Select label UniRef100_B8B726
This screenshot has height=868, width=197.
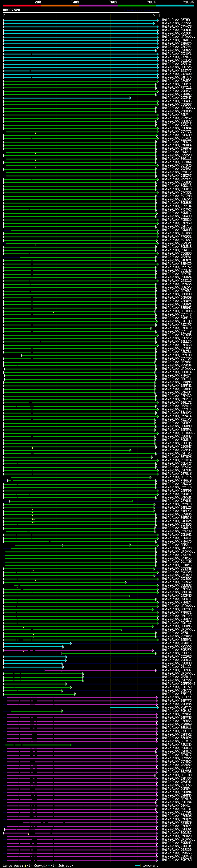(177, 67)
